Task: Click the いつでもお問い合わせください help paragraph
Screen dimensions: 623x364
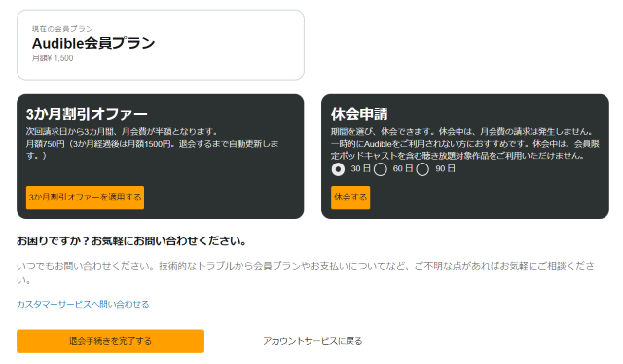Action: [306, 273]
